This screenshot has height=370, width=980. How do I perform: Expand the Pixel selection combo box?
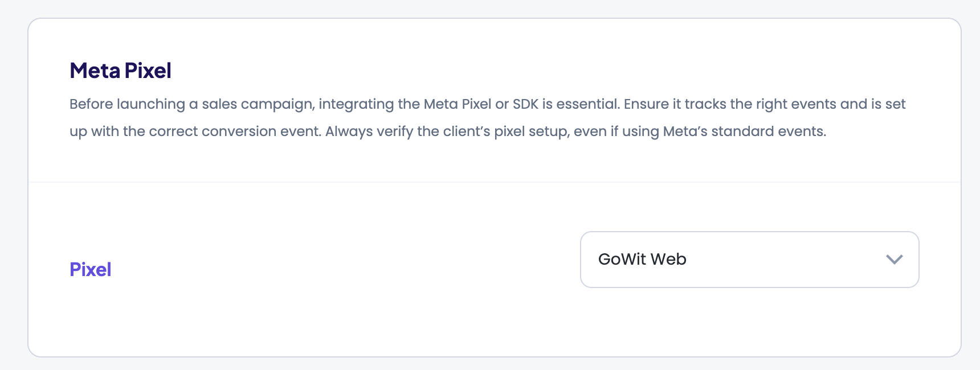pos(749,260)
